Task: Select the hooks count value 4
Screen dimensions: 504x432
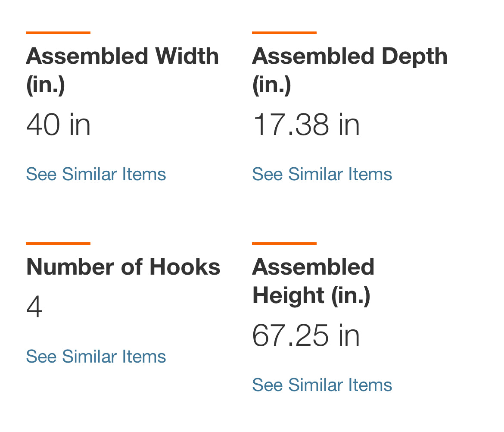Action: click(x=34, y=307)
